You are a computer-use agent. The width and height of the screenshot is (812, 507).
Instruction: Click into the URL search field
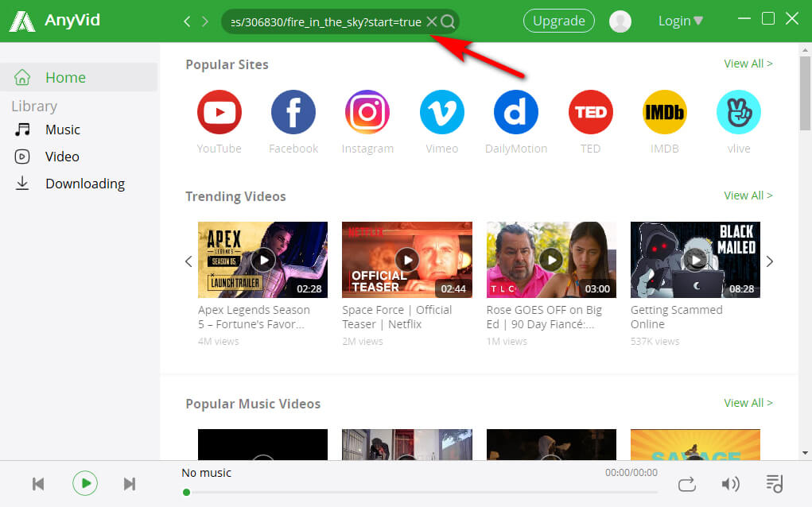(x=326, y=21)
